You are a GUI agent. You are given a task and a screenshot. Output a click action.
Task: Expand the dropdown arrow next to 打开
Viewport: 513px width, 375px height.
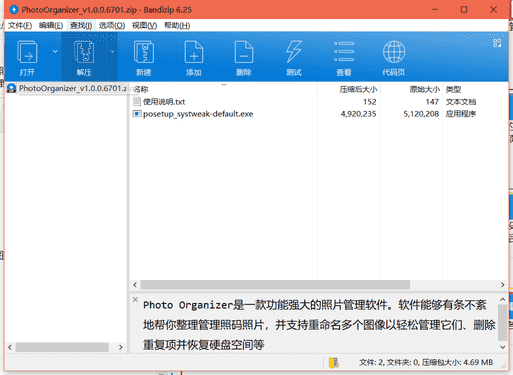(x=55, y=51)
